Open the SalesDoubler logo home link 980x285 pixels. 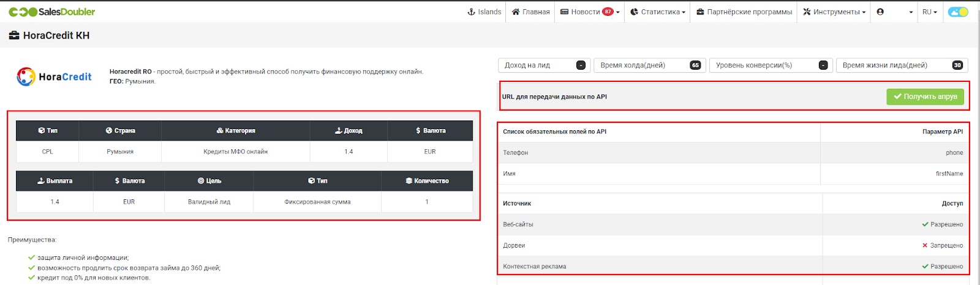(52, 12)
